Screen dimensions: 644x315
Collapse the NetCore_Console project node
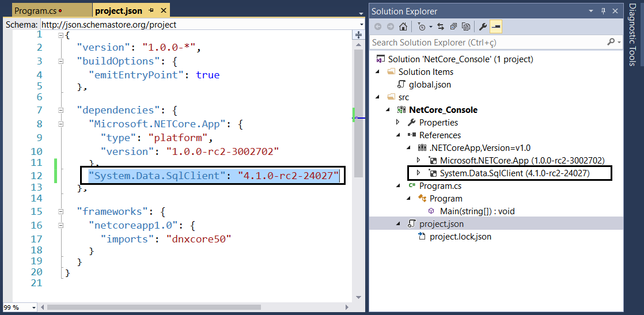point(388,110)
